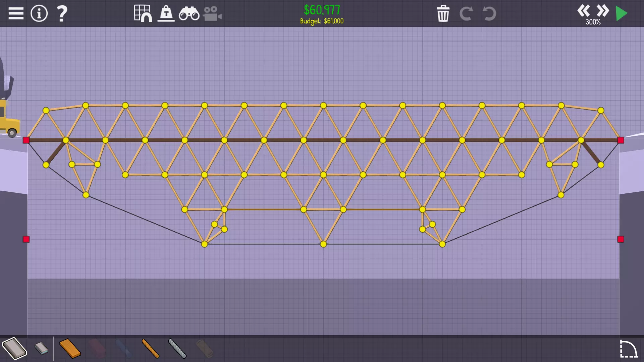
Task: Toggle the video camera icon
Action: [212, 14]
